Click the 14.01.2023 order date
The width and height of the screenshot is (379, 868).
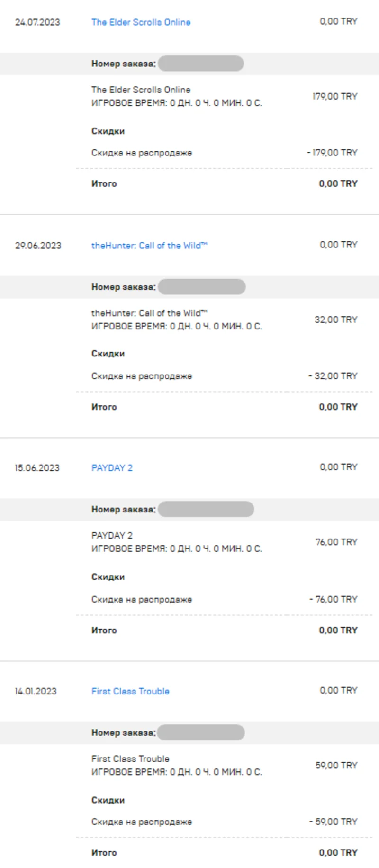[36, 691]
